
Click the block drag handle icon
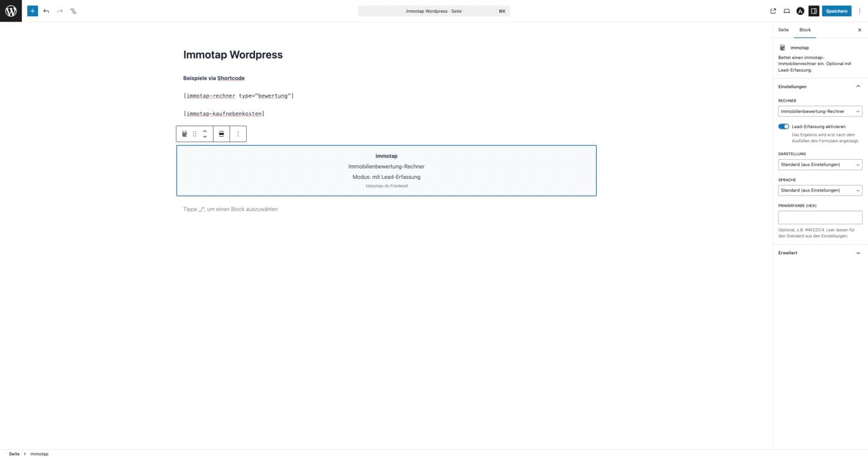[x=195, y=134]
